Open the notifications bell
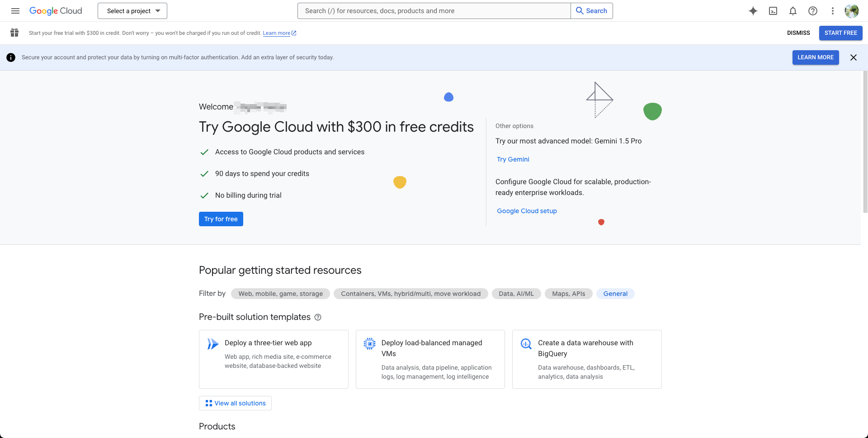Viewport: 868px width, 438px height. coord(793,11)
